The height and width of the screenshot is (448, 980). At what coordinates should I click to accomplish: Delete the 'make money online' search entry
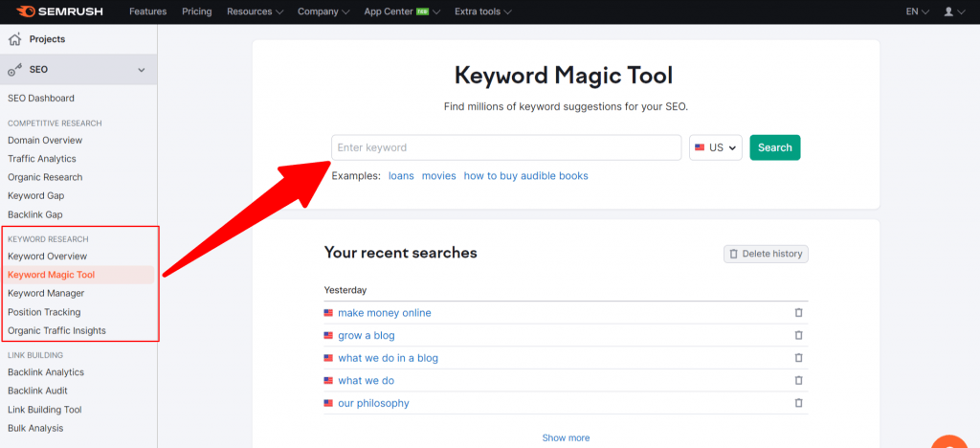(x=798, y=313)
